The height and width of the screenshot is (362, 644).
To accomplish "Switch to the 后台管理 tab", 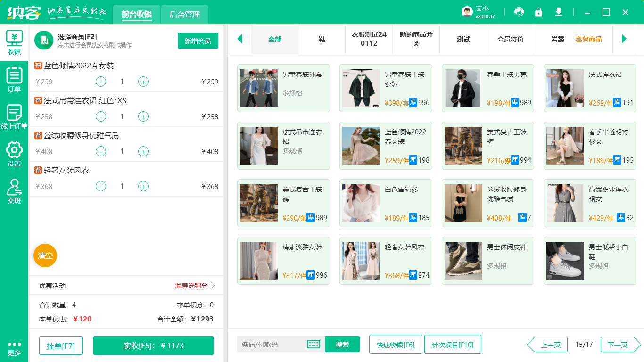I will (x=185, y=15).
